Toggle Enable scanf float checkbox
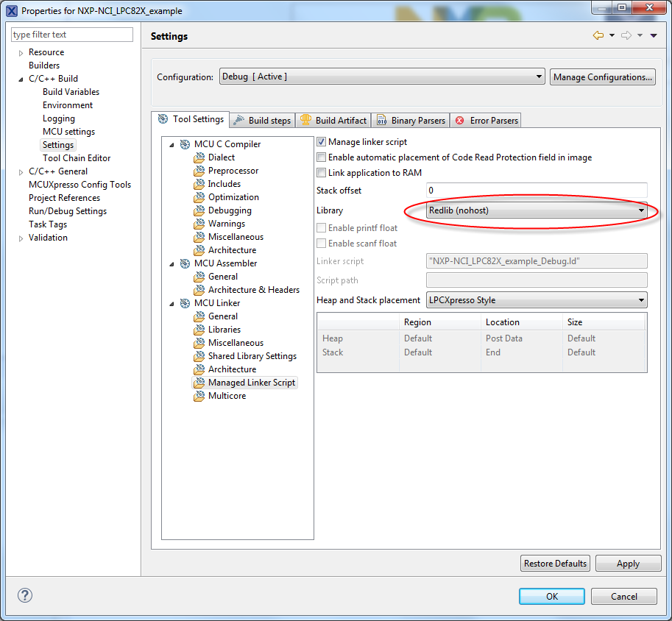 321,244
